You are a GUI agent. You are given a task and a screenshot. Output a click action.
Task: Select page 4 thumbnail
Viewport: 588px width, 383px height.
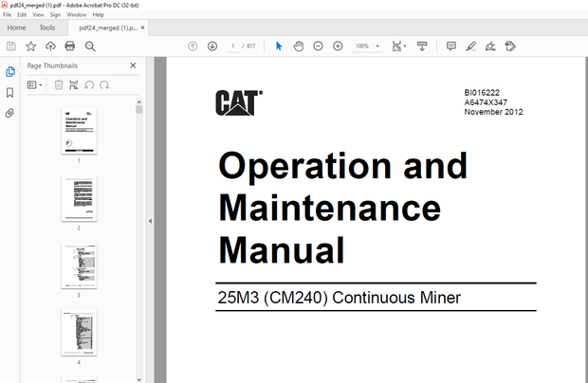click(x=79, y=333)
